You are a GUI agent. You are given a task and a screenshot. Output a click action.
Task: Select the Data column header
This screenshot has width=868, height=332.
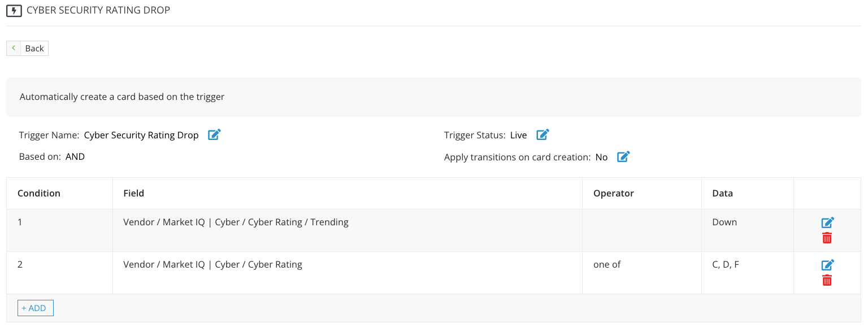[x=722, y=193]
